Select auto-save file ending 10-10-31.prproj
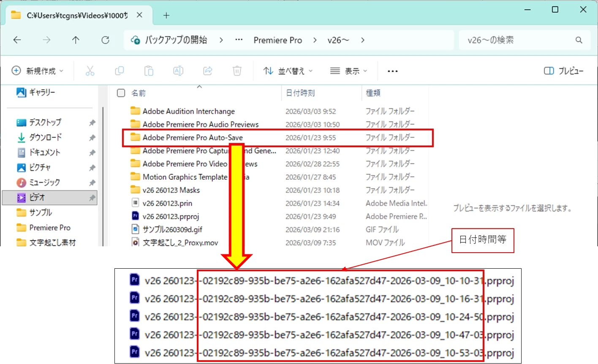Image resolution: width=598 pixels, height=364 pixels. (x=321, y=280)
